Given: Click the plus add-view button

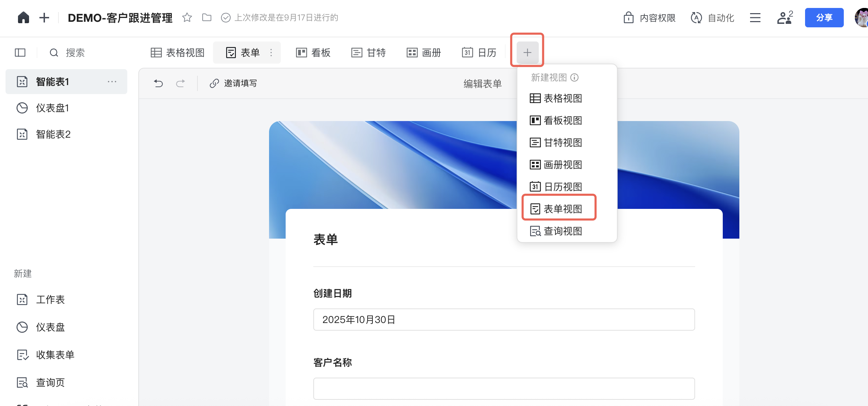Looking at the screenshot, I should [x=527, y=53].
